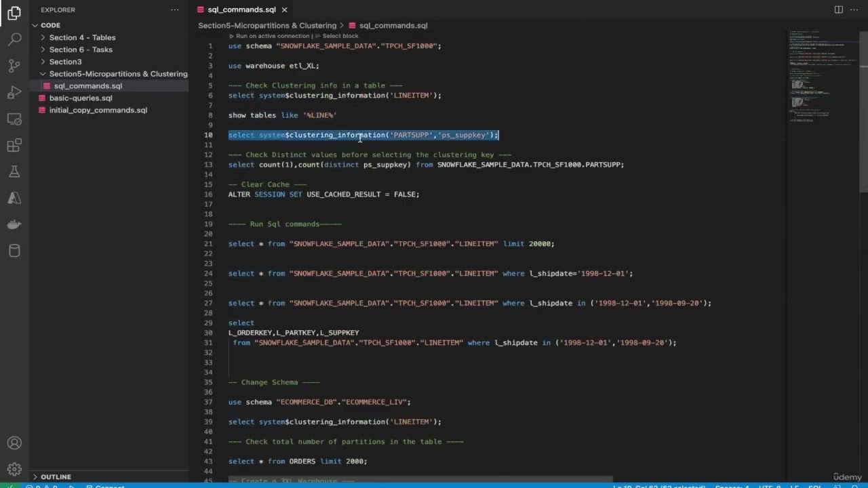This screenshot has height=488, width=868.
Task: Click the 'use warehouse etl_XL;' line
Action: (x=273, y=66)
